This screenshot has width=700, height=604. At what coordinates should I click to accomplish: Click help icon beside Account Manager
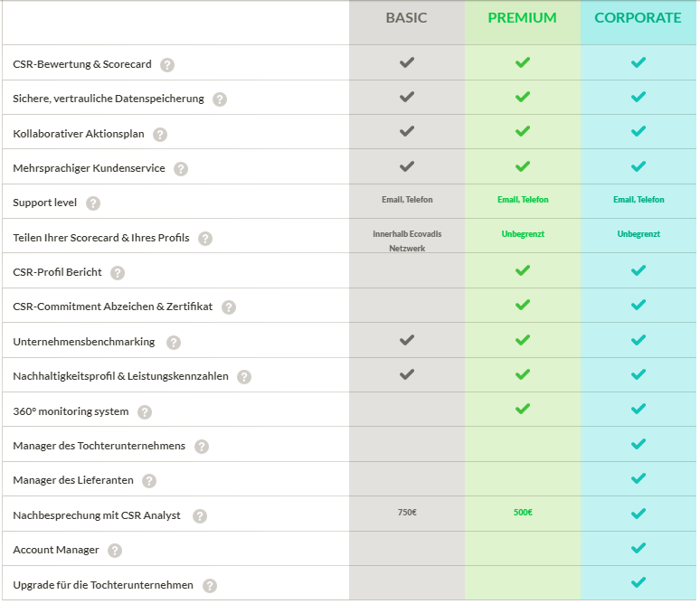point(115,550)
